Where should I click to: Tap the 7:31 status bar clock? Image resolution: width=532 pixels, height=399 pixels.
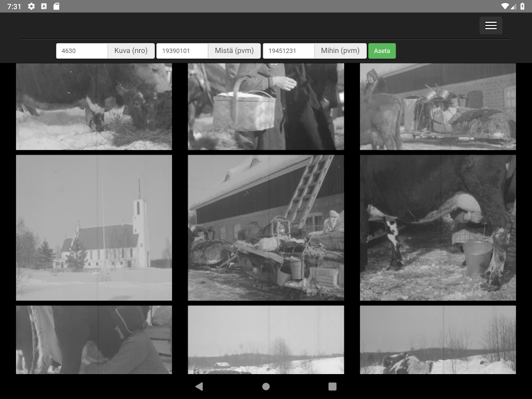click(14, 6)
